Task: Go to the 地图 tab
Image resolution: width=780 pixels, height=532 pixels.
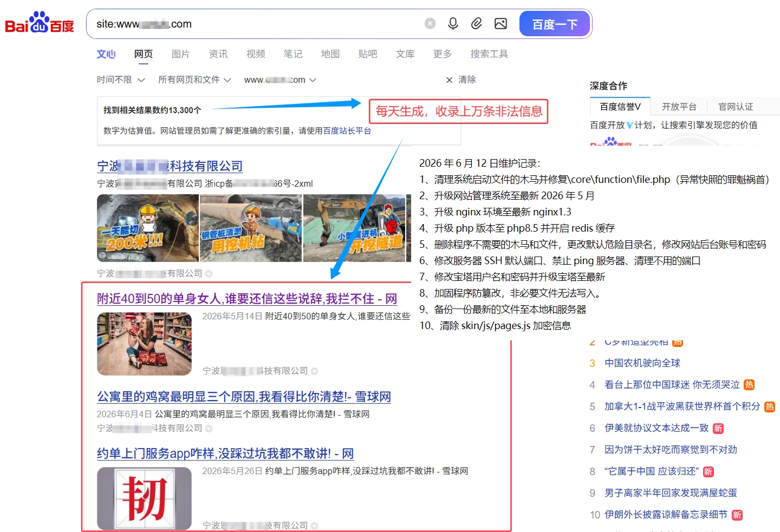Action: coord(330,54)
